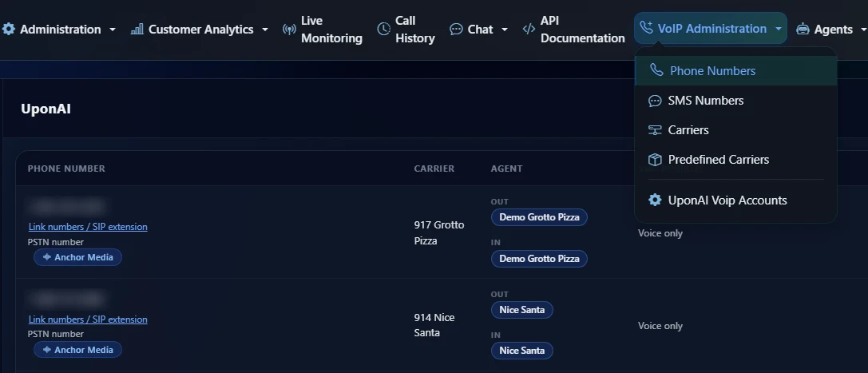Click the 914 Nice Santa carrier cell
The width and height of the screenshot is (868, 373).
(434, 325)
